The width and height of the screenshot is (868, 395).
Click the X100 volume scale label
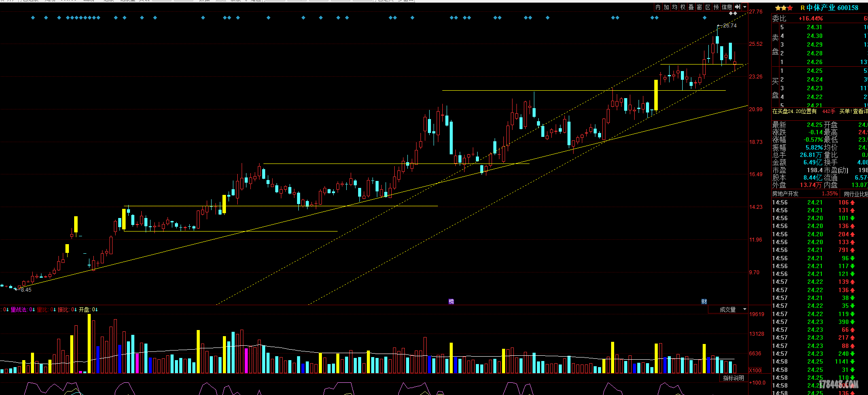(755, 370)
